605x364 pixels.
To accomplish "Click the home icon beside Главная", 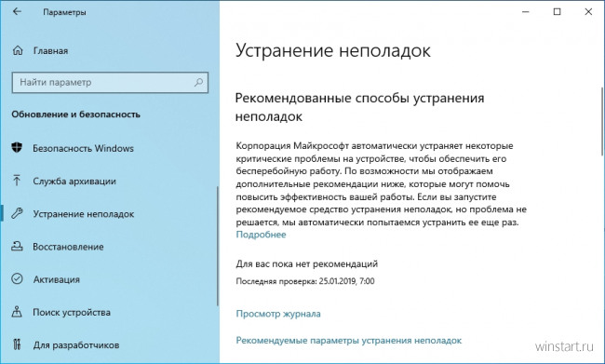I will pos(18,50).
